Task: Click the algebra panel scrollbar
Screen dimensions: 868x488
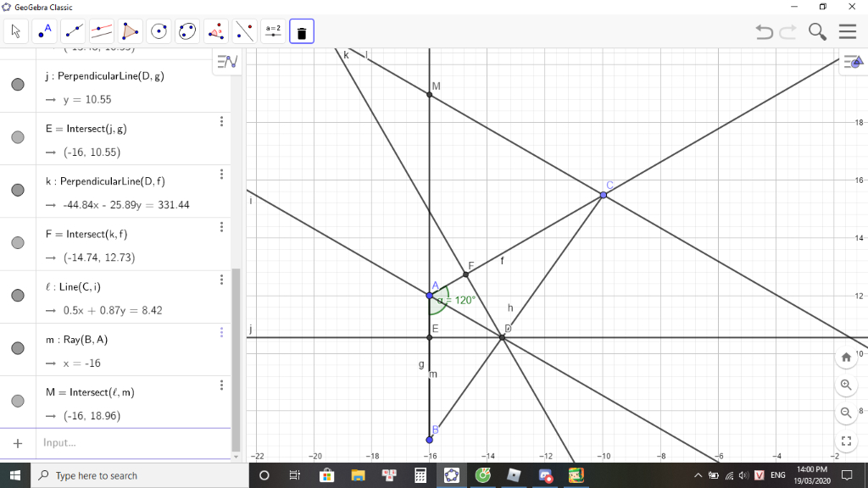Action: [x=236, y=359]
